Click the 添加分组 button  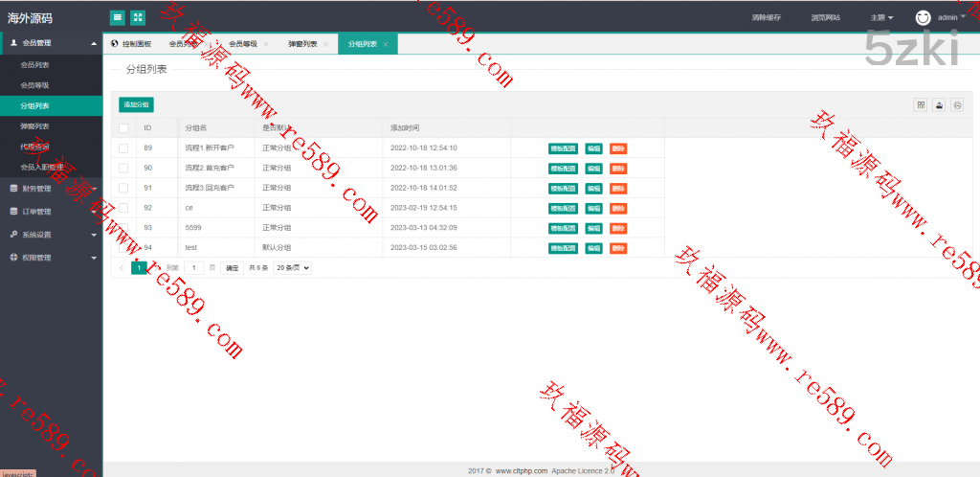pos(136,104)
